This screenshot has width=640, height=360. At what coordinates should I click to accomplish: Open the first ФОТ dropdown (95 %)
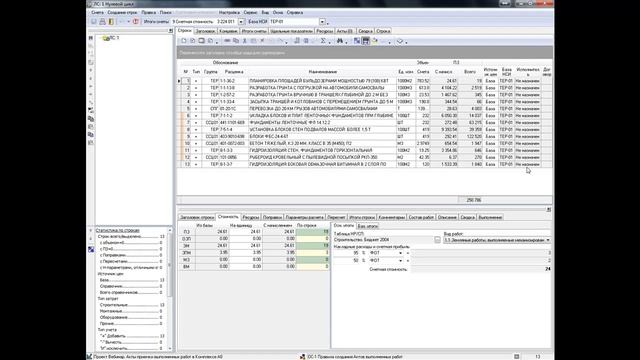point(400,253)
